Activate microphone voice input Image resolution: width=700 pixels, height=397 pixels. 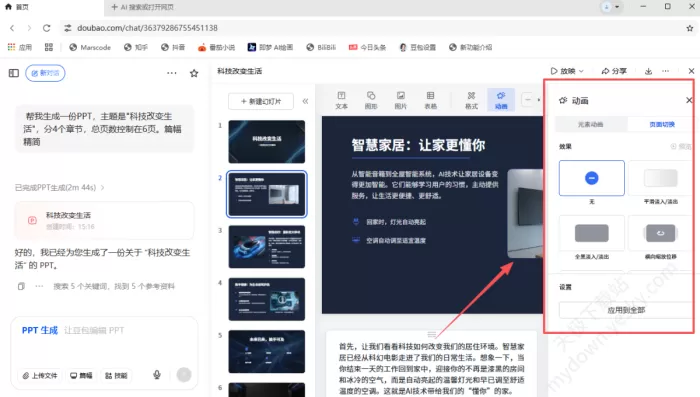157,375
